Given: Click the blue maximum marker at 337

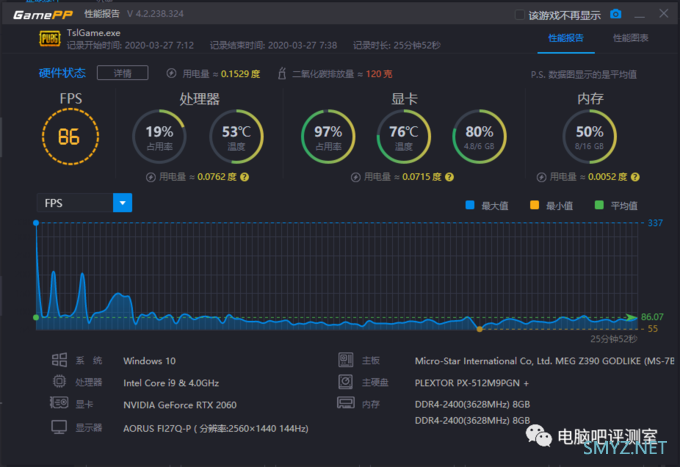Looking at the screenshot, I should point(36,223).
